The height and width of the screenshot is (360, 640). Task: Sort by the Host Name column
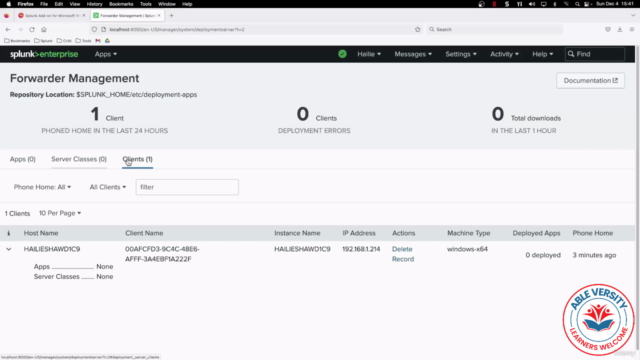tap(41, 233)
